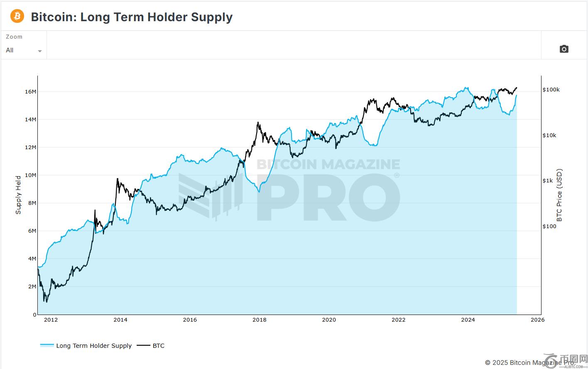Click the 2018 tick on the time axis
Image resolution: width=588 pixels, height=369 pixels.
pyautogui.click(x=260, y=320)
